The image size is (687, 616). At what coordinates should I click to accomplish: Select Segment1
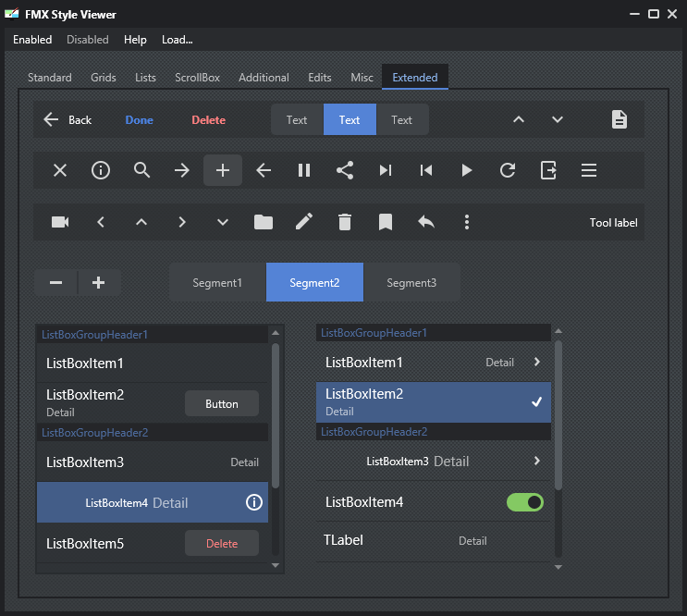click(217, 282)
